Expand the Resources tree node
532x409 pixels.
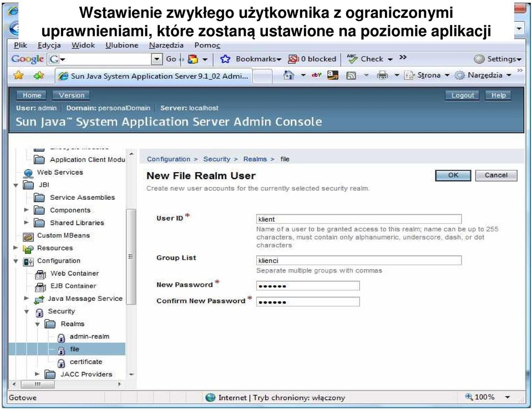coord(16,248)
